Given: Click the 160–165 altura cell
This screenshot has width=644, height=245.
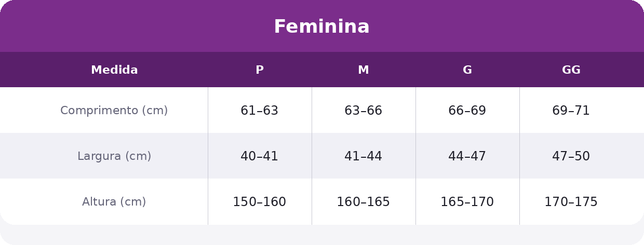Looking at the screenshot, I should click(364, 202).
